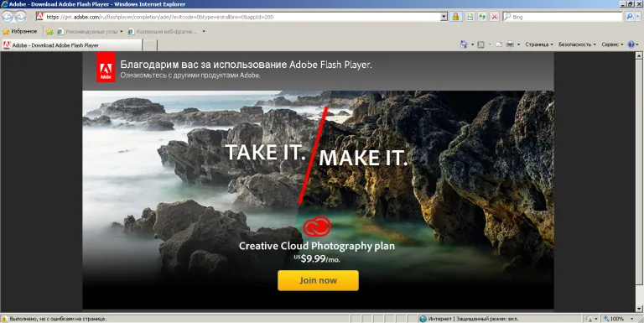Open Коллекция веб-фрагментов link
Screen dimensions: 644x323
click(x=163, y=32)
